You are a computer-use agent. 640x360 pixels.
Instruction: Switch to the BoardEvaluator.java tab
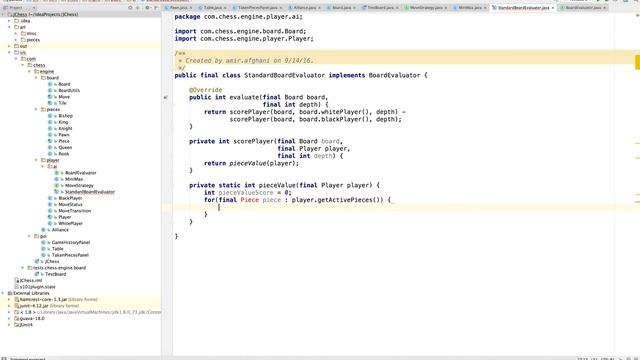[583, 8]
